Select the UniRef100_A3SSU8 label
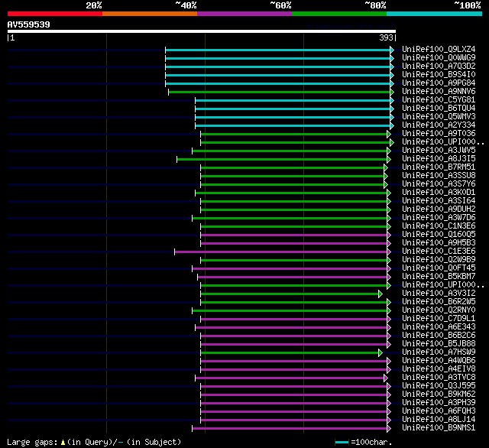 click(x=439, y=176)
